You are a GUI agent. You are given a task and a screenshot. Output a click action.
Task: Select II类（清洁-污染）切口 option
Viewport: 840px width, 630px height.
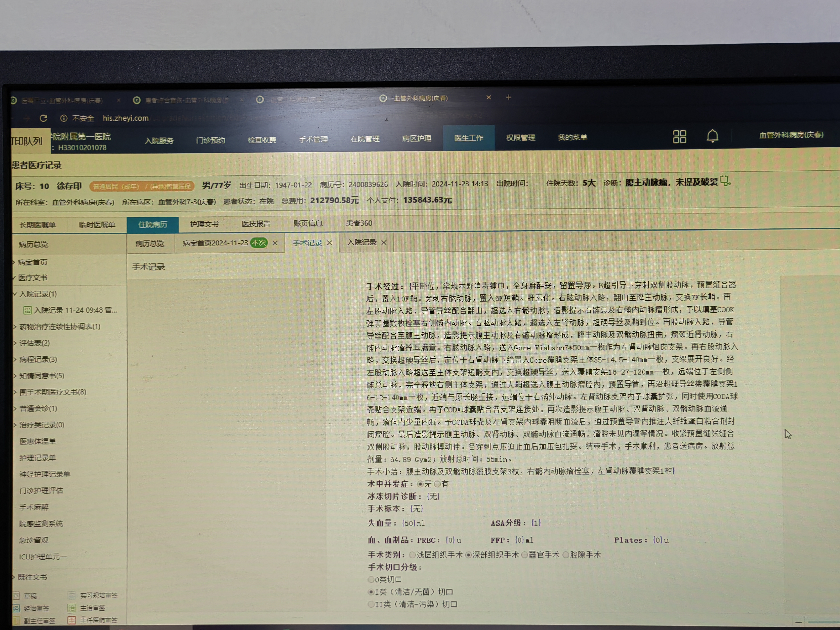coord(371,604)
